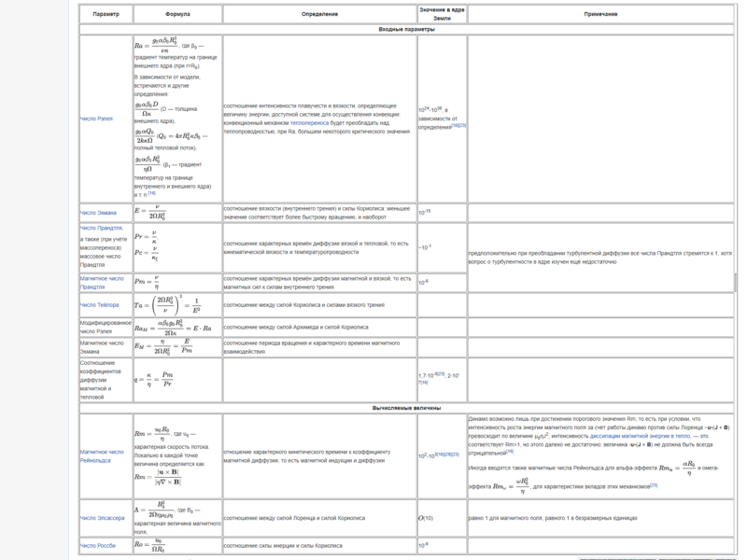Screen dimensions: 747x560
Task: Open the «Число Эльсассера» link
Action: (x=103, y=518)
